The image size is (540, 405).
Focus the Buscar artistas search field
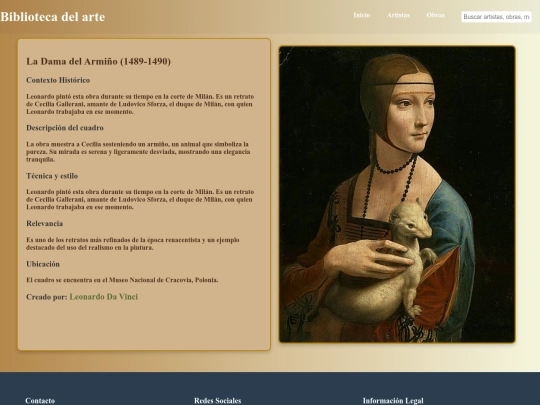[x=496, y=17]
